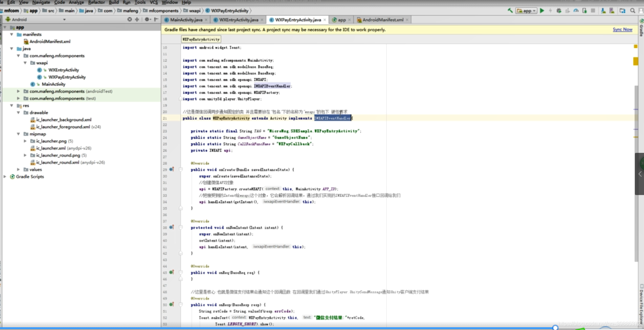Open the Edit menu
Viewport: 644px width, 330px height.
click(11, 2)
